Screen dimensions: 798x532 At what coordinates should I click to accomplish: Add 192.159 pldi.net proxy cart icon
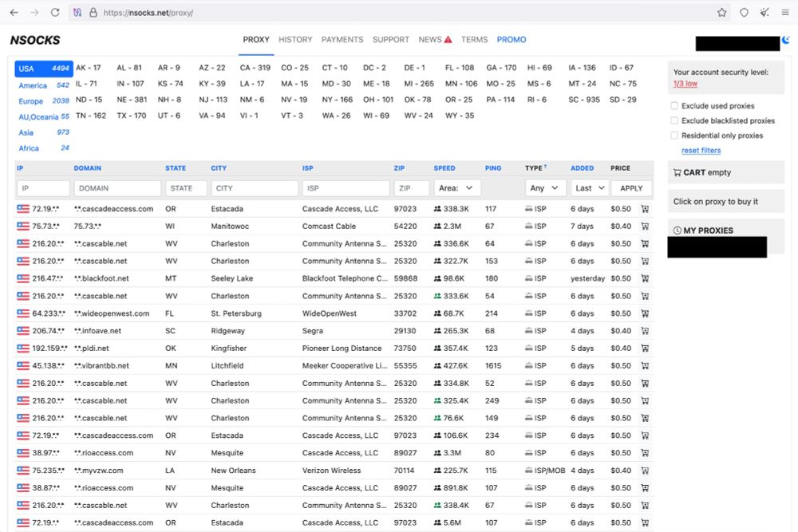[x=645, y=349]
